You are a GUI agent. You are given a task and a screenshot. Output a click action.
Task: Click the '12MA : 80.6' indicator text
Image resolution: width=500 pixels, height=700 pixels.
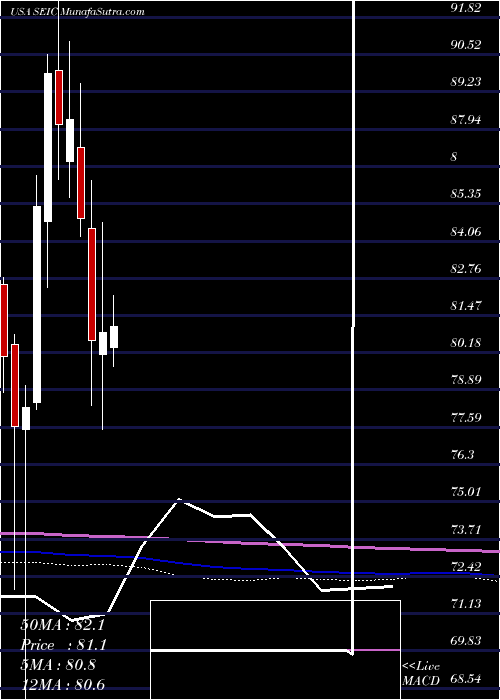click(62, 683)
